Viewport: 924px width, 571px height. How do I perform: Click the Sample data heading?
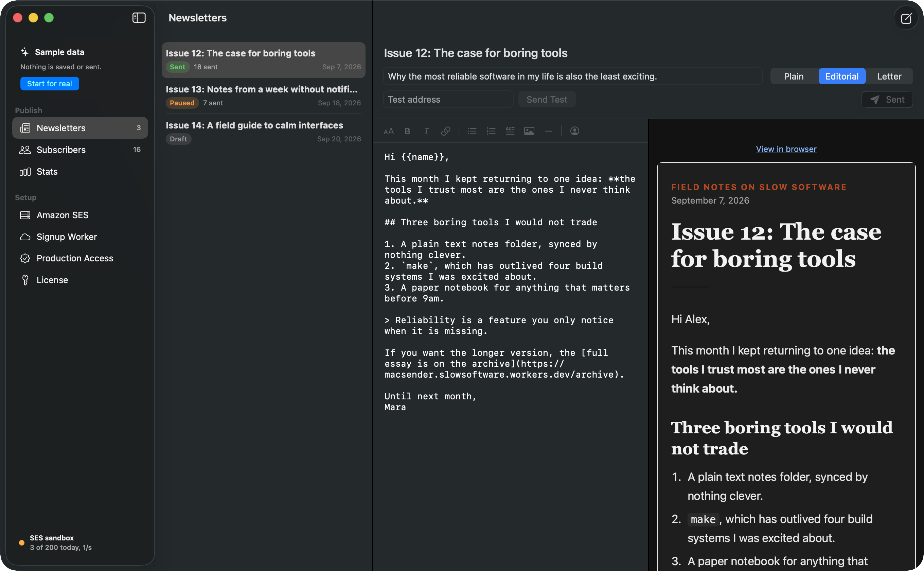point(60,52)
